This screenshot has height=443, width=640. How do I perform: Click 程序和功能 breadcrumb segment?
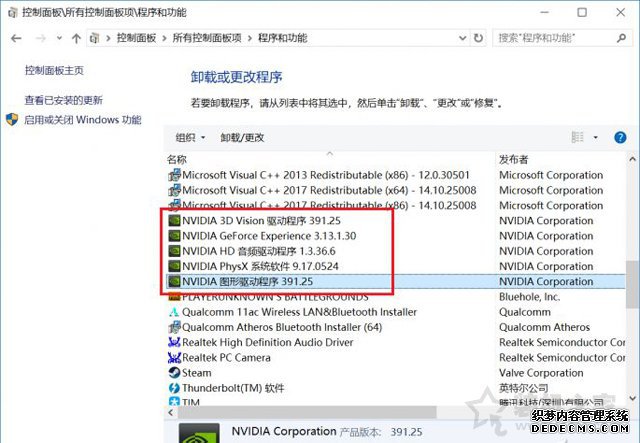point(282,38)
